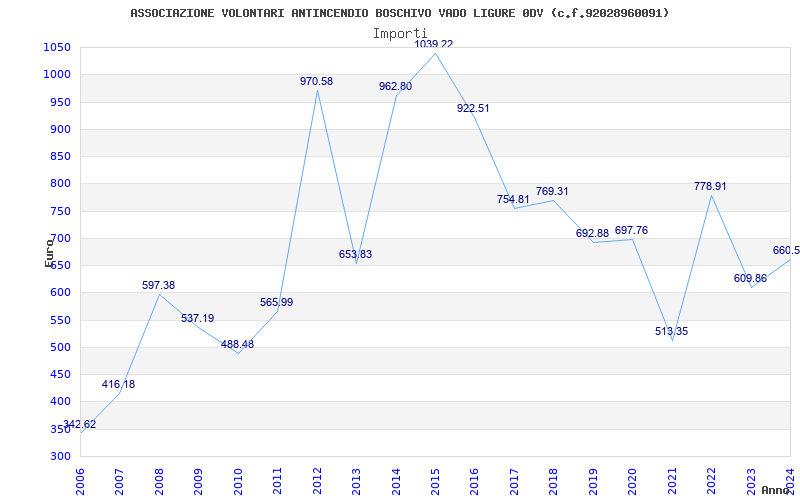800x500 pixels.
Task: Click the Anno x-axis title
Action: (x=776, y=490)
